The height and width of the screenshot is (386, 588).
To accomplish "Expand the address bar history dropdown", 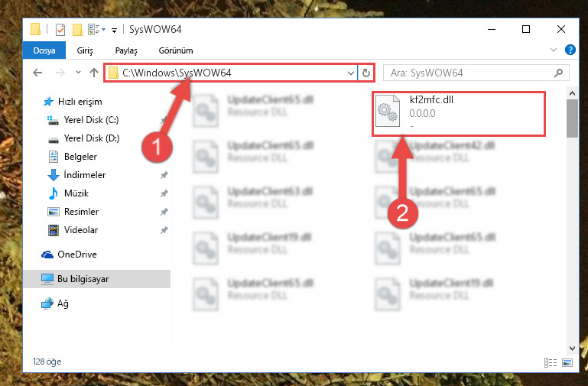I will pyautogui.click(x=351, y=73).
